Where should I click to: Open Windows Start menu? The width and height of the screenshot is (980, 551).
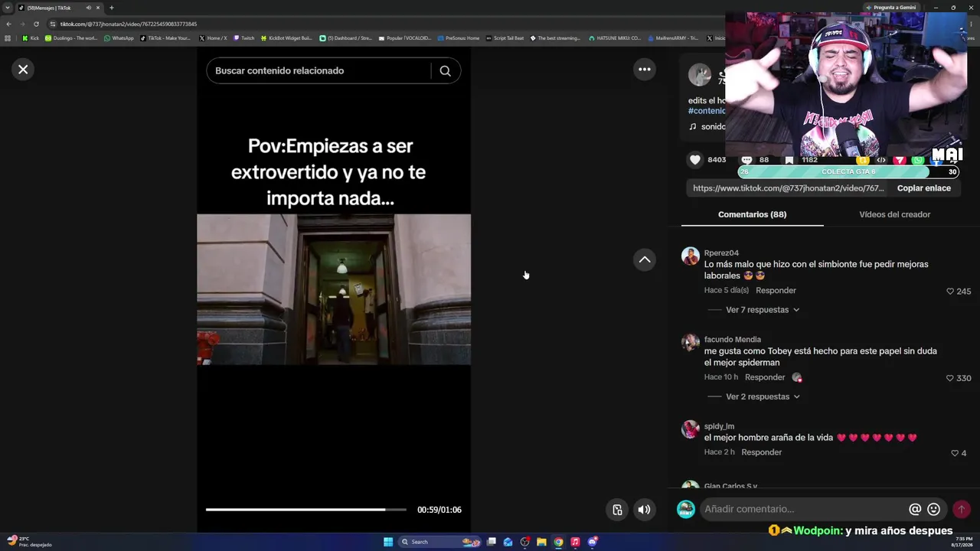tap(388, 542)
